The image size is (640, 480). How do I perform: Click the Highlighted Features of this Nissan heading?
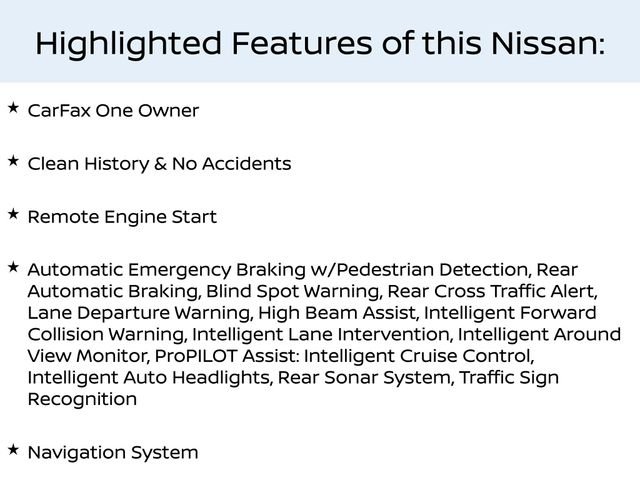coord(320,43)
